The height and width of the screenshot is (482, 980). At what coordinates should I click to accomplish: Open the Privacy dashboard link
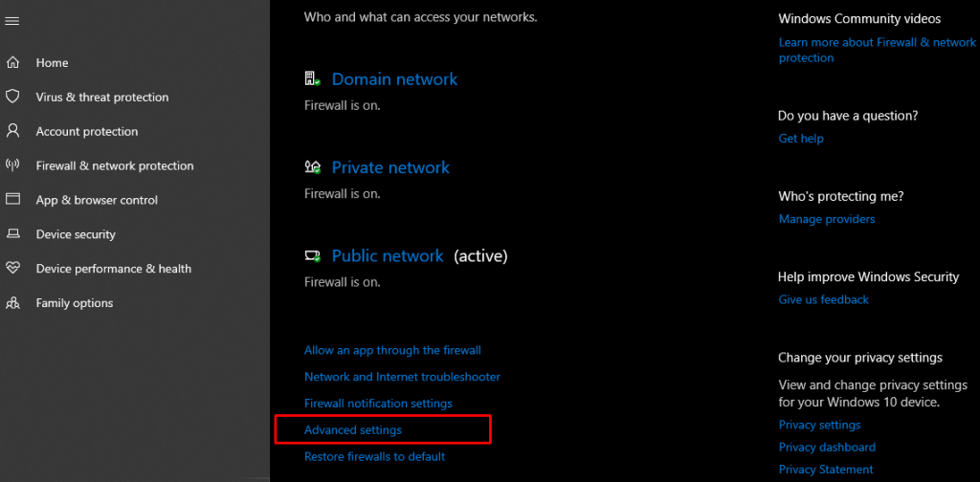(827, 447)
